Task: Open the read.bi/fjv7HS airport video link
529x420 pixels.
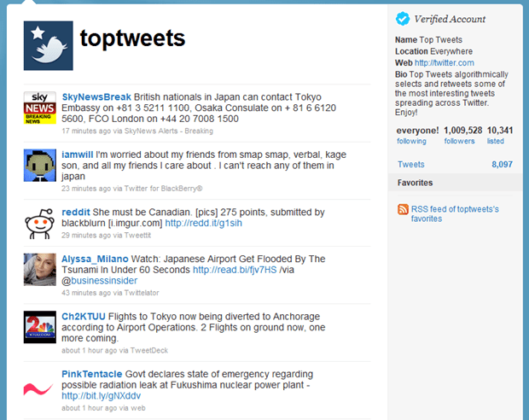Action: point(225,269)
